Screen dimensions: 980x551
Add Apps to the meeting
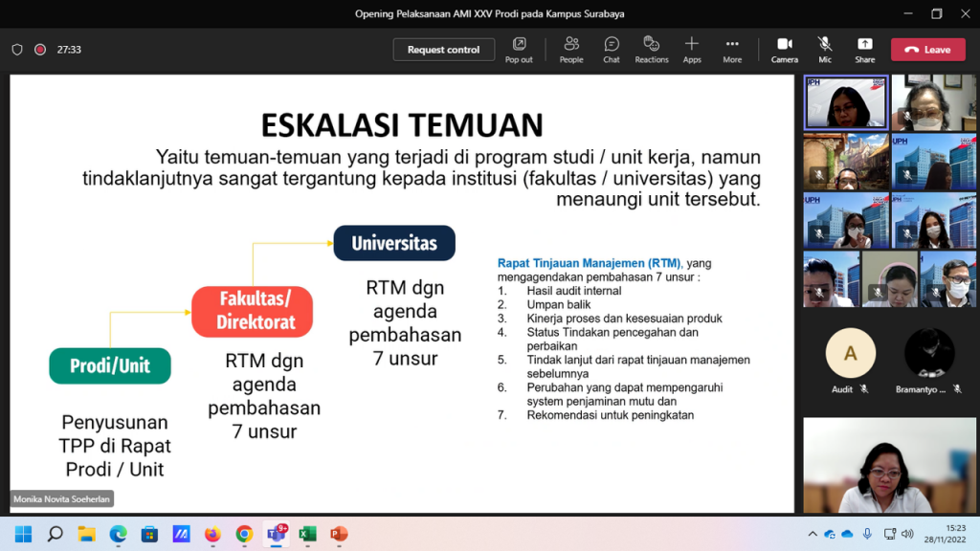(x=692, y=49)
